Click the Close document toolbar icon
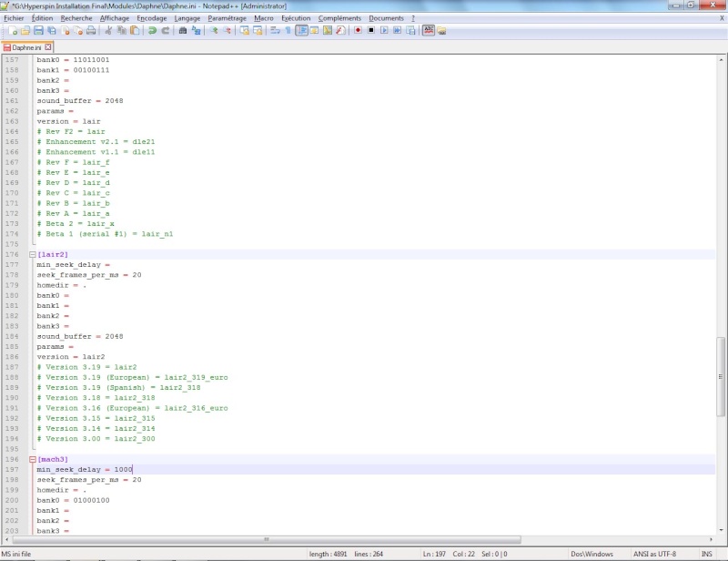728x561 pixels. pyautogui.click(x=65, y=31)
